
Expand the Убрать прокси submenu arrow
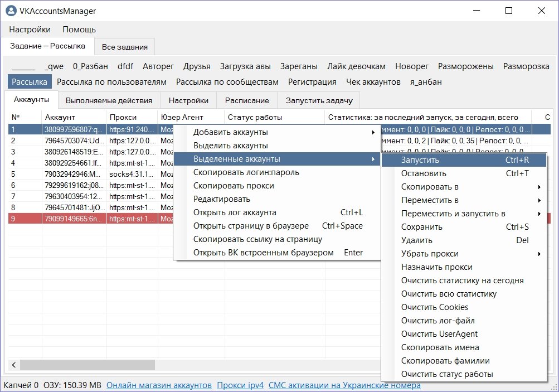coord(539,254)
